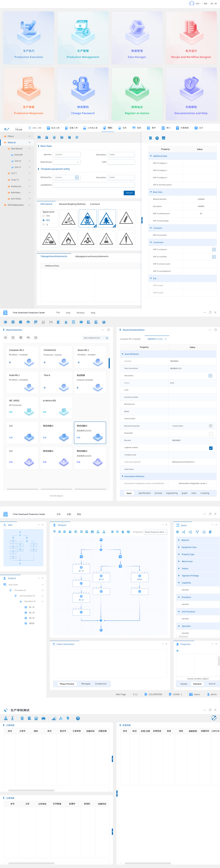Image resolution: width=220 pixels, height=868 pixels.
Task: Switch to Allowed Weighing Methods tab
Action: click(x=72, y=204)
